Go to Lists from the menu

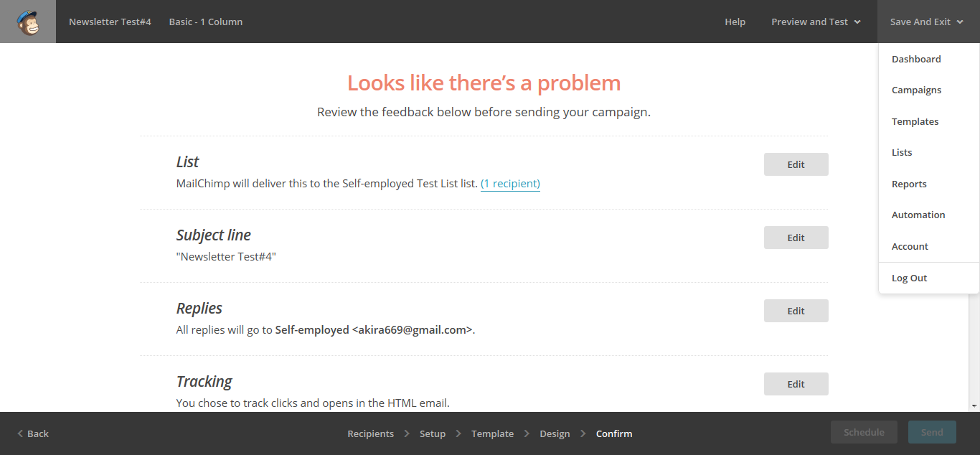tap(902, 153)
